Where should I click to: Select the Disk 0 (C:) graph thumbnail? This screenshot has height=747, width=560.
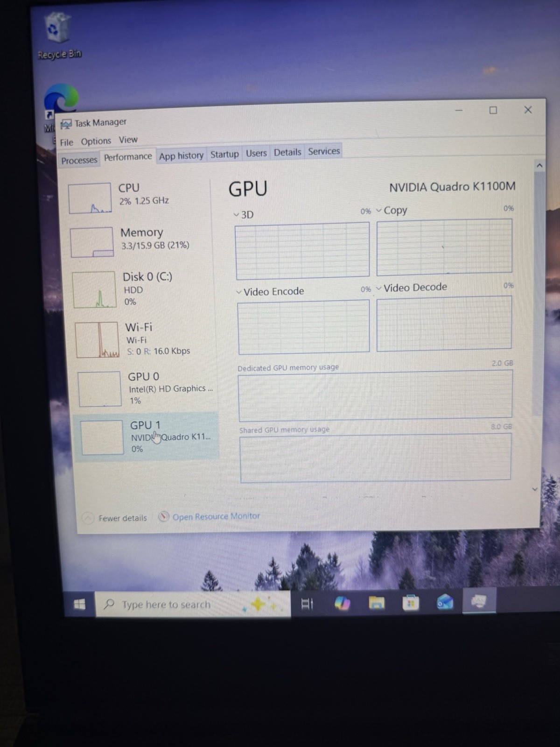click(94, 289)
